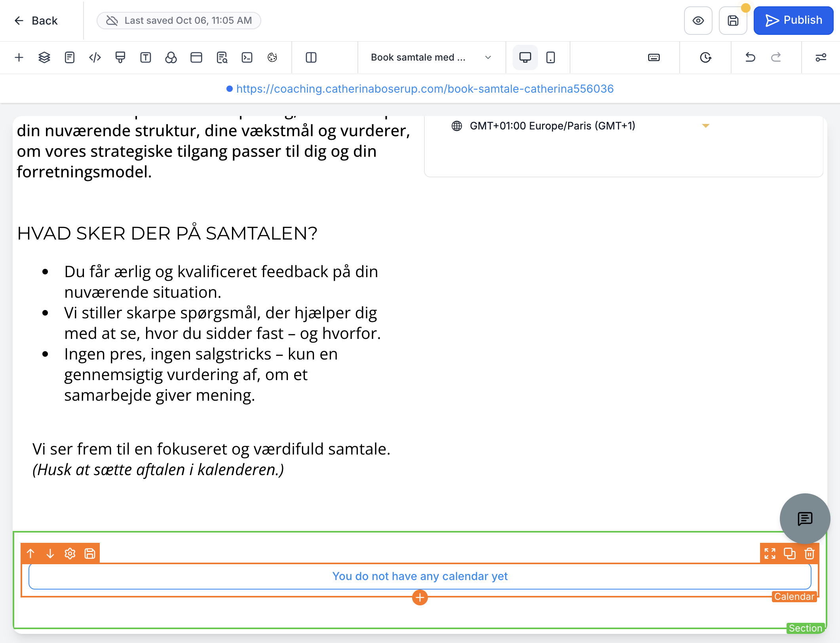Move Calendar element down
The width and height of the screenshot is (840, 643).
click(50, 554)
